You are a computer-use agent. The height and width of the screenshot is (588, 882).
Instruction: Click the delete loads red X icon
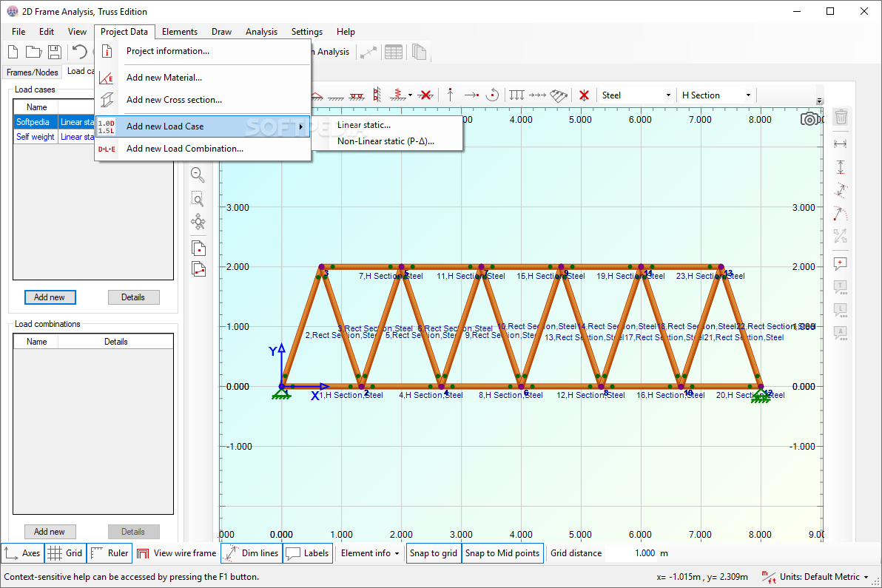point(584,95)
